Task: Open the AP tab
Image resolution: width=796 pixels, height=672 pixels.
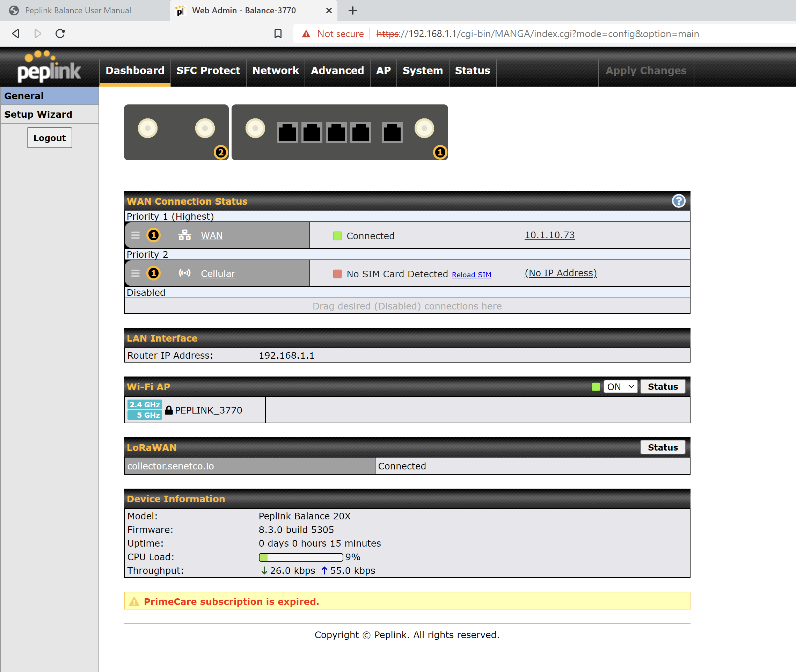Action: pyautogui.click(x=383, y=71)
